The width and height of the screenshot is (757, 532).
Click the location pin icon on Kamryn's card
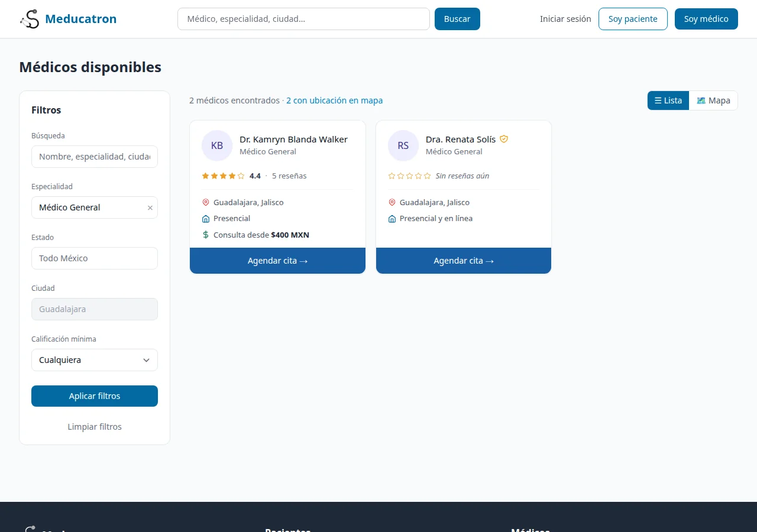tap(206, 202)
